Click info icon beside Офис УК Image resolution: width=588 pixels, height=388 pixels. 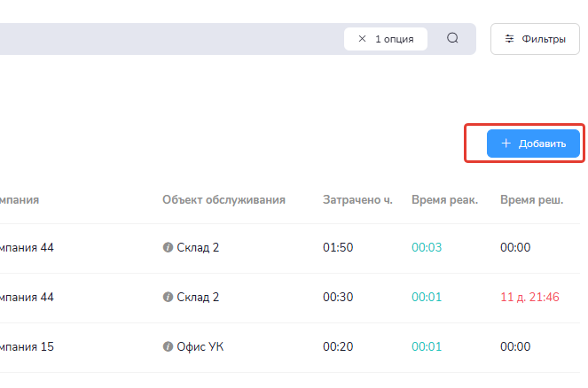(168, 347)
